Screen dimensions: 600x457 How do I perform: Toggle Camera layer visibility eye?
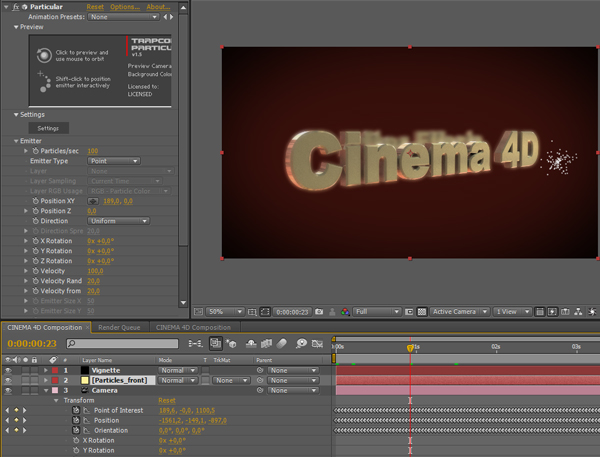(x=8, y=390)
